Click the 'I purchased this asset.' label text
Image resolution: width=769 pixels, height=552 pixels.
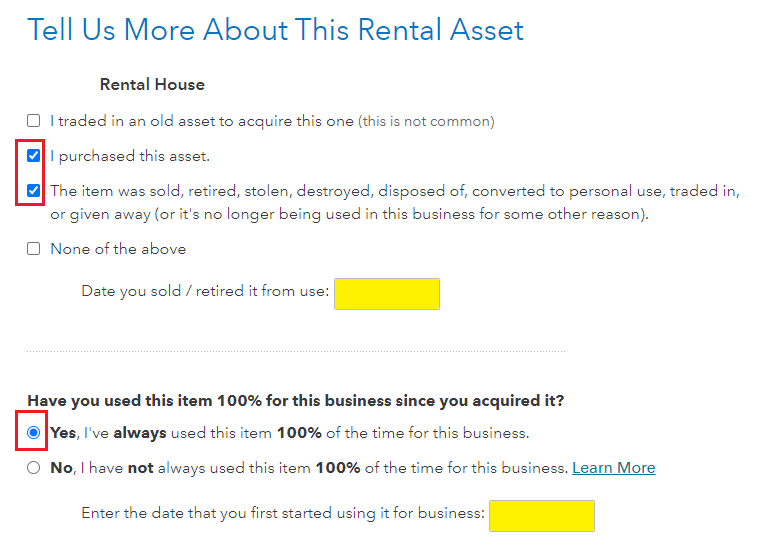130,157
